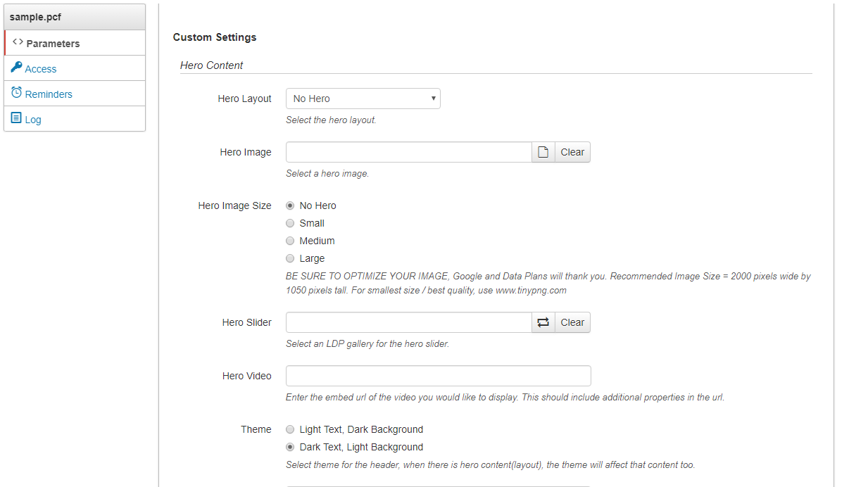
Task: Open the Parameters panel via its code icon
Action: point(17,42)
